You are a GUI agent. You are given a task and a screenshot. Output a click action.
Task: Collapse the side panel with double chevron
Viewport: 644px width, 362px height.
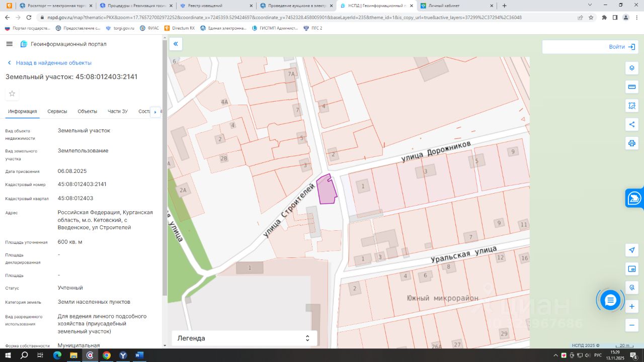[176, 44]
